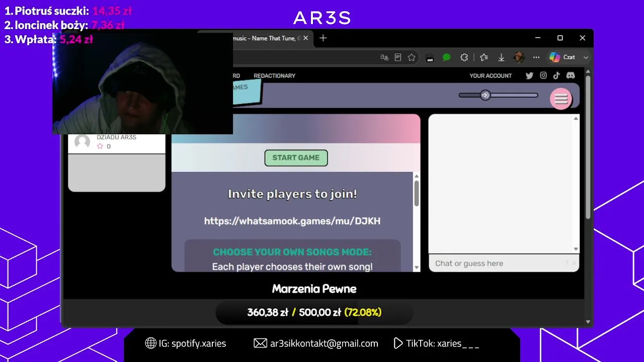The width and height of the screenshot is (644, 362).
Task: Open the browser profile avatar
Action: point(519,57)
